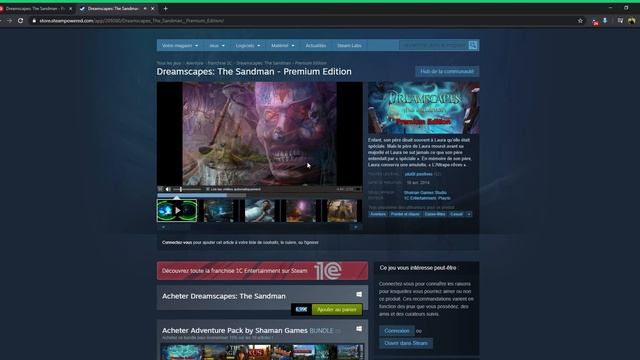
Task: Select the sleeping girl screenshot thumbnail
Action: (260, 211)
